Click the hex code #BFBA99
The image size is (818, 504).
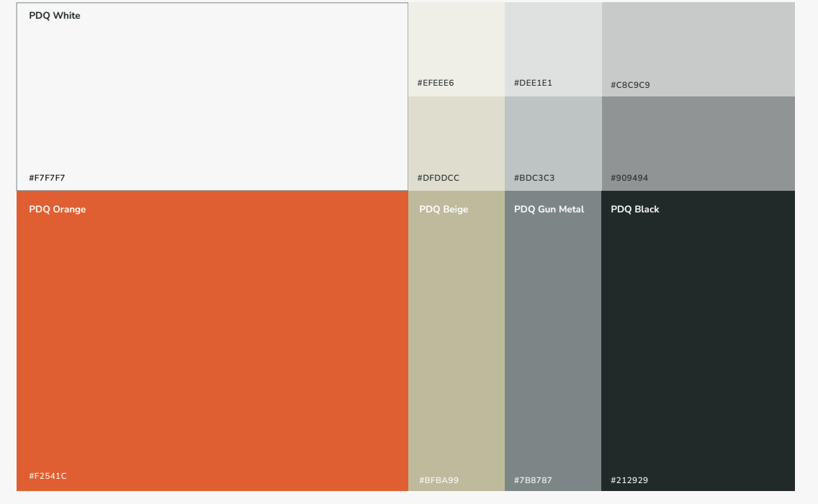[x=439, y=480]
